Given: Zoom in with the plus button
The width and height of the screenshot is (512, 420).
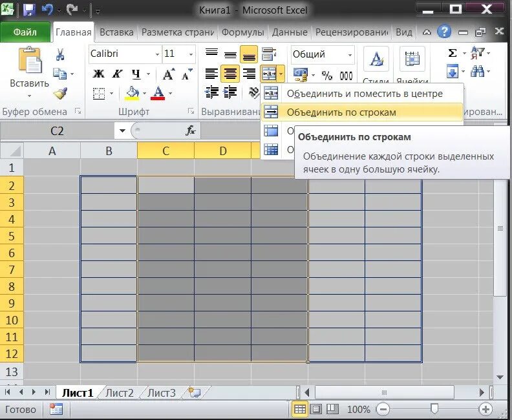Looking at the screenshot, I should coord(485,409).
